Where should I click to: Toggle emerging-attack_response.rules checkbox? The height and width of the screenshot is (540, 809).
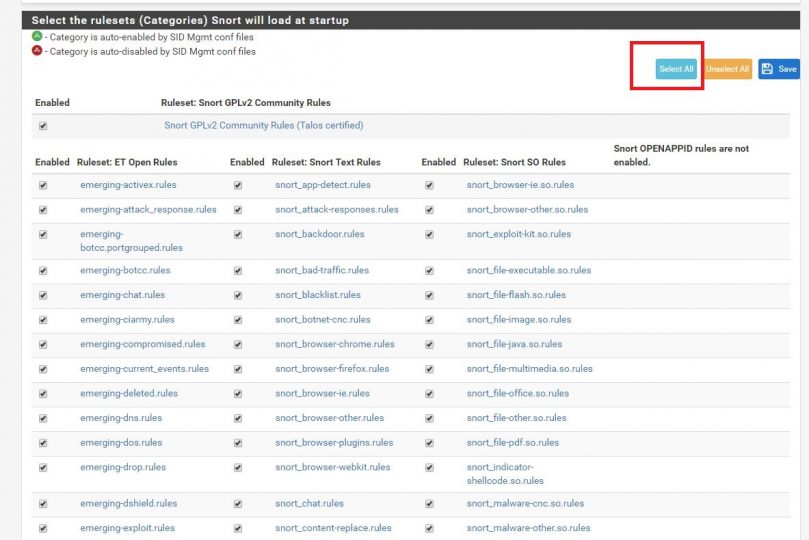tap(43, 210)
